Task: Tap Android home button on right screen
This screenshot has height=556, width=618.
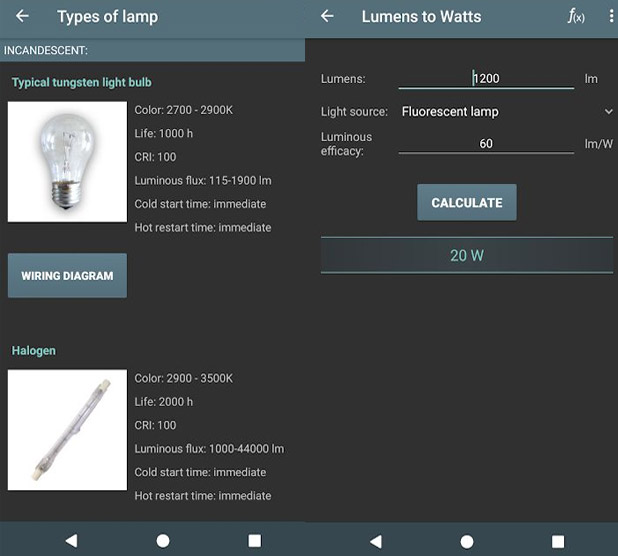Action: [x=467, y=540]
